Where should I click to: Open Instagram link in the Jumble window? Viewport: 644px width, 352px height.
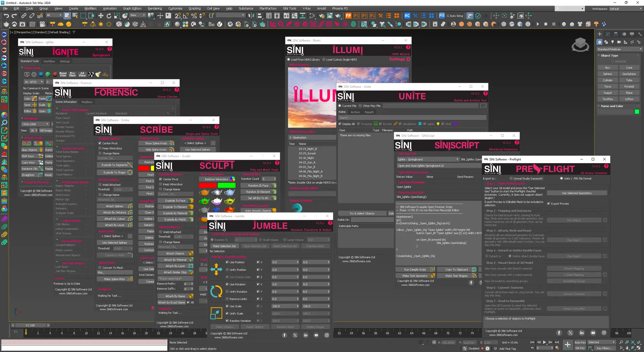pyautogui.click(x=327, y=335)
